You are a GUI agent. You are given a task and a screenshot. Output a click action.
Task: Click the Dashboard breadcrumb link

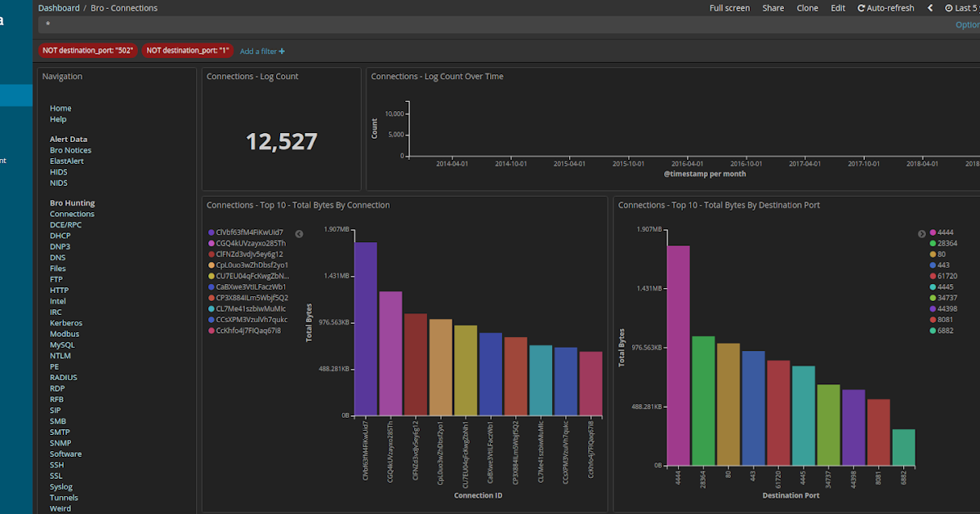(59, 7)
